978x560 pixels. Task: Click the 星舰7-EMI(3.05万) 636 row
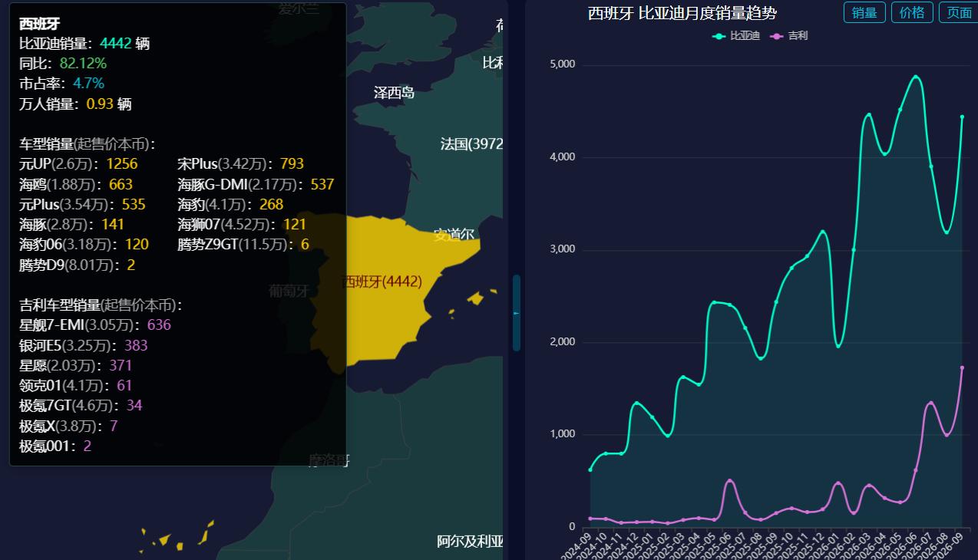click(95, 325)
